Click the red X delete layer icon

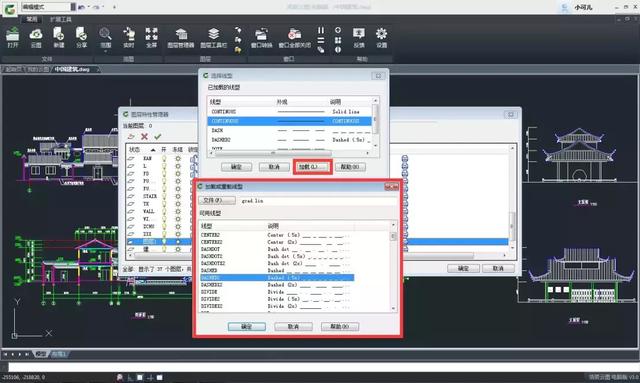[x=144, y=136]
